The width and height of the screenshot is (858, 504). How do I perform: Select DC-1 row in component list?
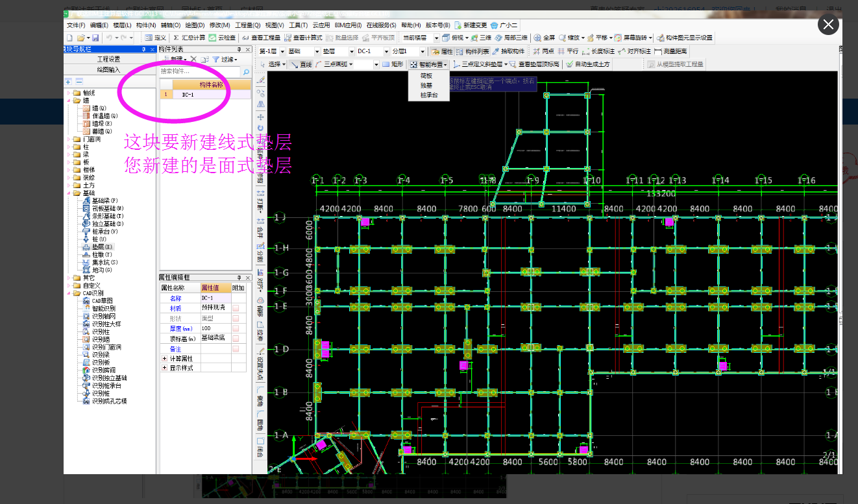point(205,95)
